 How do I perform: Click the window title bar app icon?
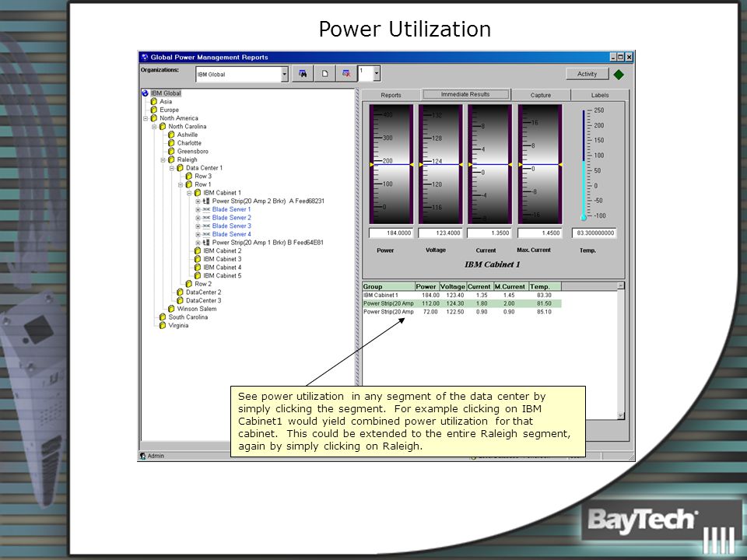[145, 57]
